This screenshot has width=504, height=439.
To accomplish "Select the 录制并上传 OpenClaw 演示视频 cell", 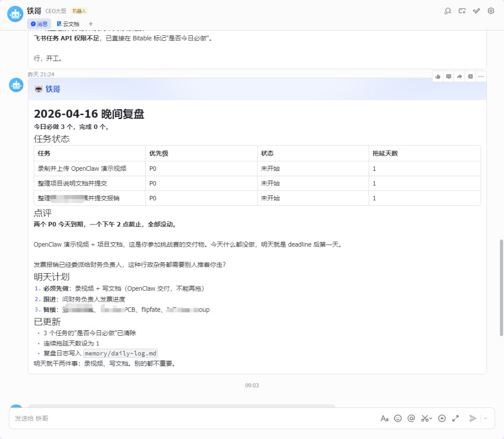I will click(x=90, y=168).
